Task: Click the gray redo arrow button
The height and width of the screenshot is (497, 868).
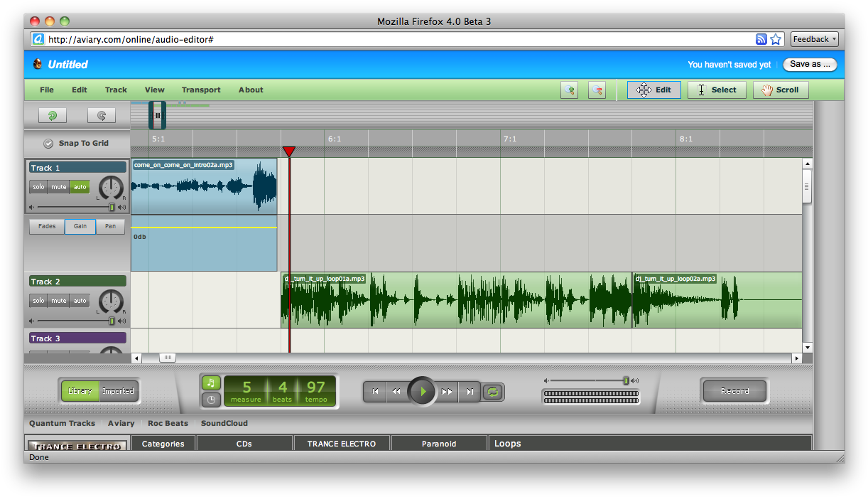Action: (x=101, y=115)
